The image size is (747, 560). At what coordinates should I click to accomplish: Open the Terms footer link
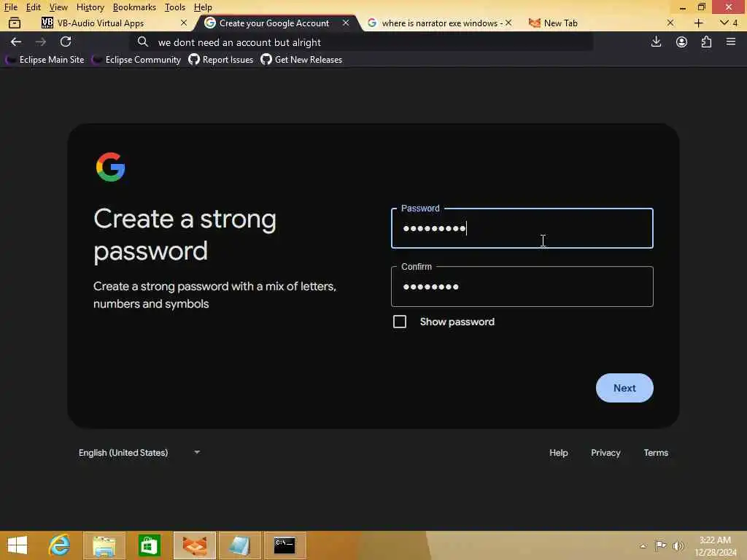[x=656, y=452]
